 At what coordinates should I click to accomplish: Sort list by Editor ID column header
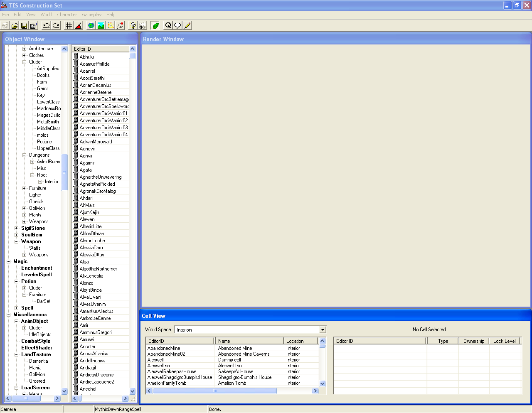100,49
